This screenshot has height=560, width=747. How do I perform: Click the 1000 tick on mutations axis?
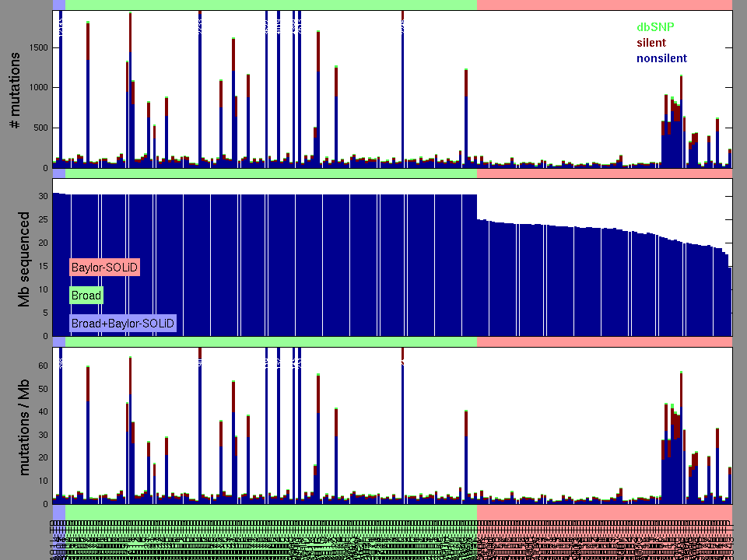pyautogui.click(x=37, y=88)
